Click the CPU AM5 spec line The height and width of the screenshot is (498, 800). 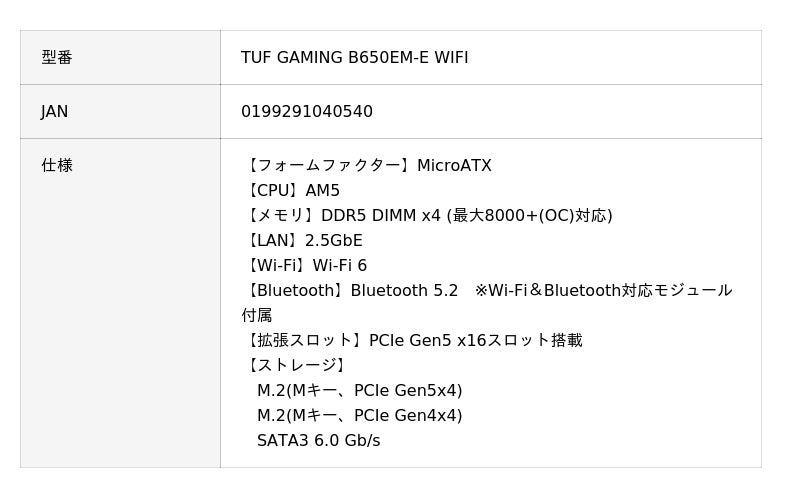pos(292,191)
